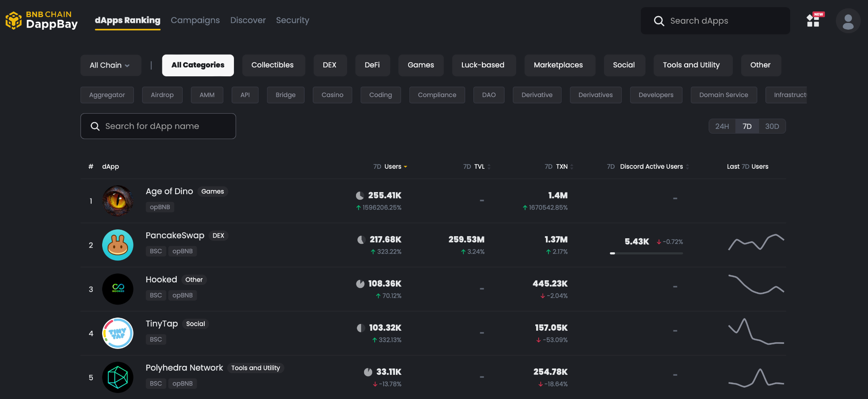Image resolution: width=868 pixels, height=399 pixels.
Task: Open the Campaigns tab
Action: 195,20
